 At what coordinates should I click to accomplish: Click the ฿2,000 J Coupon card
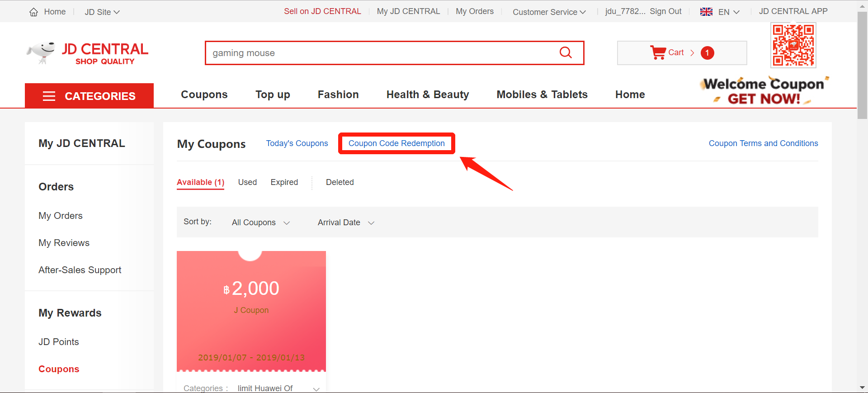point(251,311)
